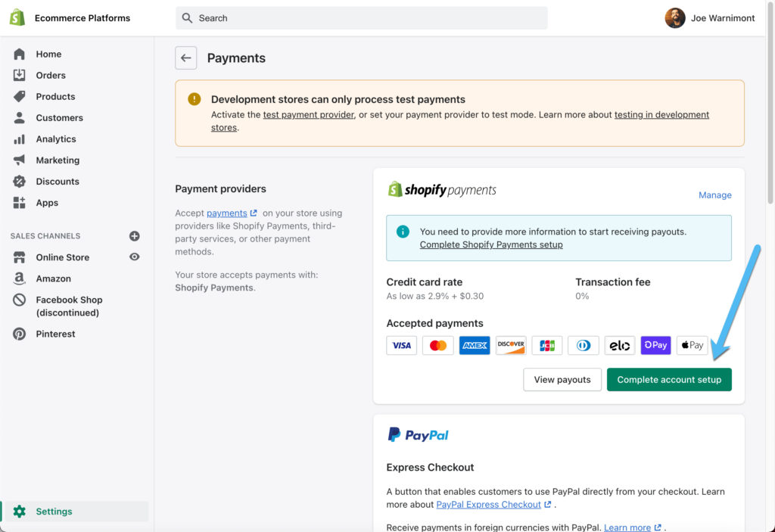
Task: Follow the test payment provider link
Action: click(x=309, y=115)
